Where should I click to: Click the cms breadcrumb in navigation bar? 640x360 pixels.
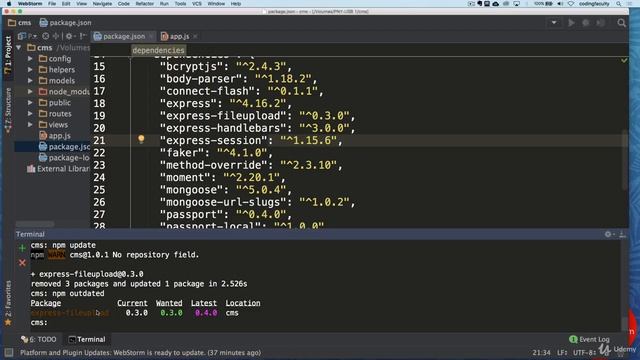(20, 23)
